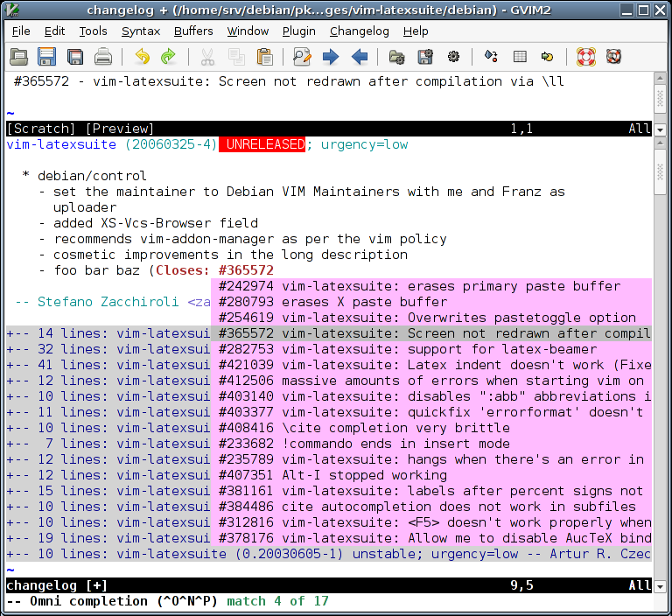
Task: Expand the folded '7 lines' changelog entry
Action: [108, 444]
